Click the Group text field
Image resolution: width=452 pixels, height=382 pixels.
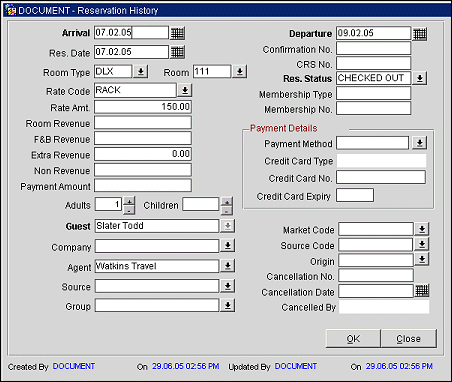pyautogui.click(x=157, y=305)
